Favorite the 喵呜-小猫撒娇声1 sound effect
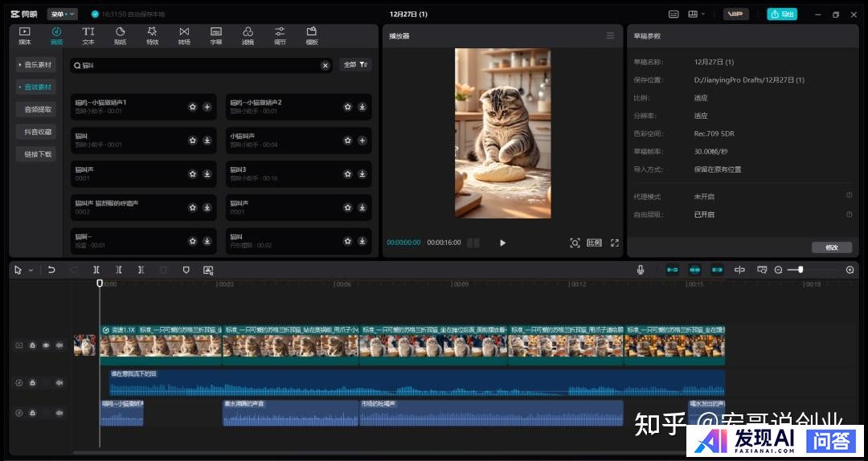The width and height of the screenshot is (868, 461). tap(193, 107)
